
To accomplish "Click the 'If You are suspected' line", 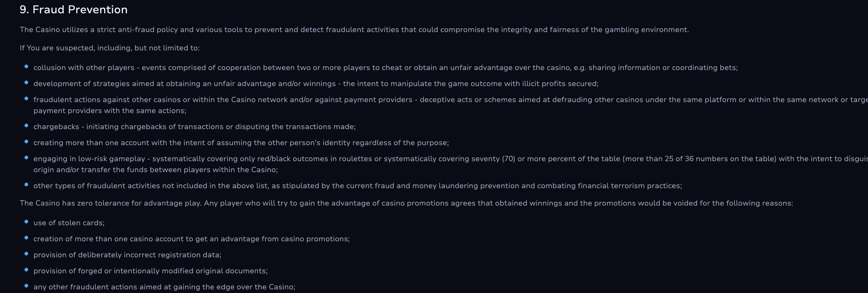I will [109, 48].
